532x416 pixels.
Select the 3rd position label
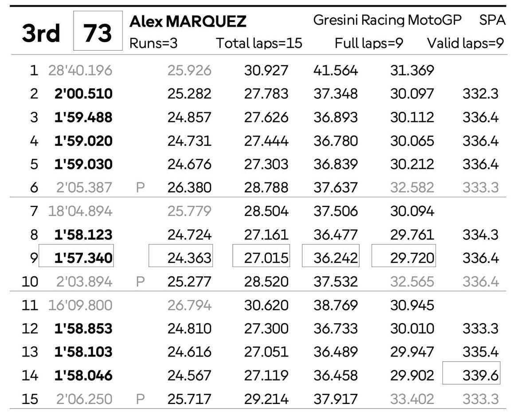pyautogui.click(x=41, y=32)
